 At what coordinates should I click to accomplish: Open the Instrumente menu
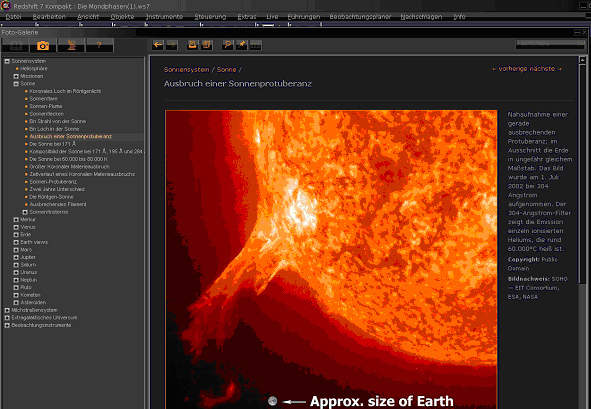pyautogui.click(x=164, y=17)
